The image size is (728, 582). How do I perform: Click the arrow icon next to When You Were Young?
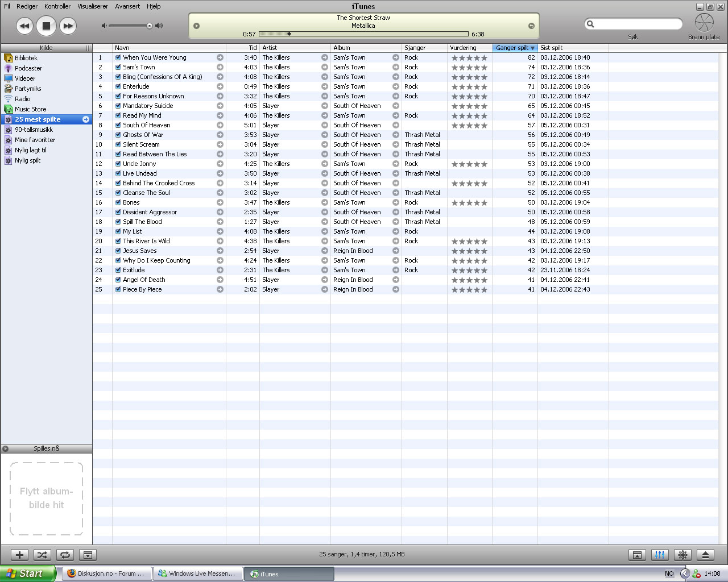tap(220, 57)
